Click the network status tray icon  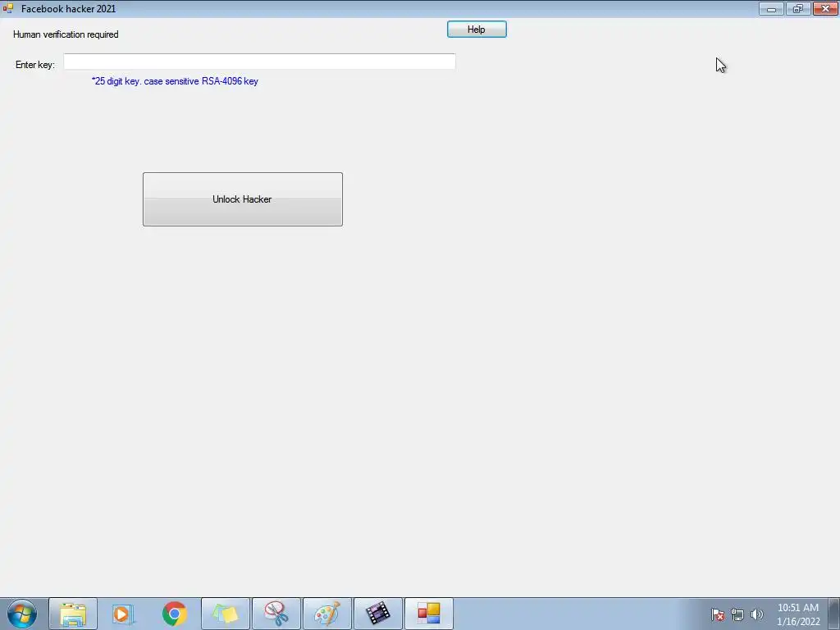coord(737,614)
